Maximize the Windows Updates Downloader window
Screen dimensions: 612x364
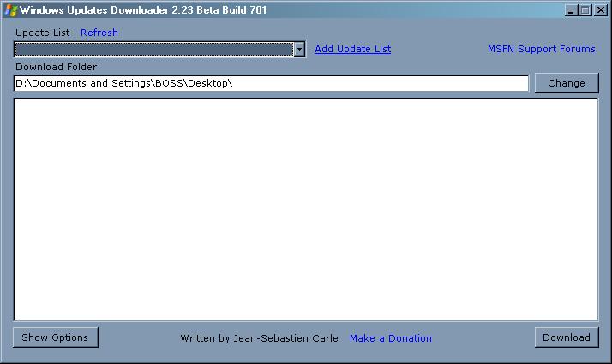(585, 10)
